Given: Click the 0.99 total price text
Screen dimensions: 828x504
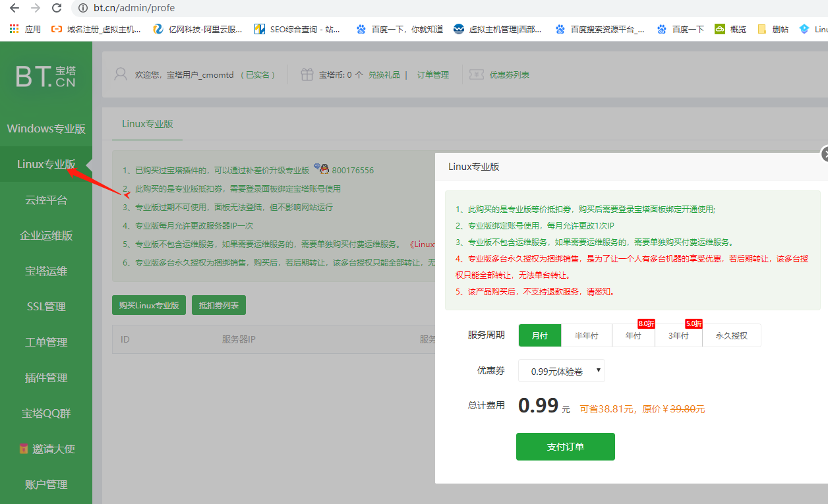Looking at the screenshot, I should 538,405.
